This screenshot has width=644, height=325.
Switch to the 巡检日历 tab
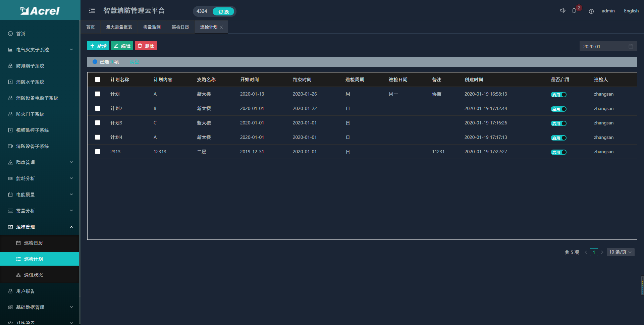click(180, 27)
